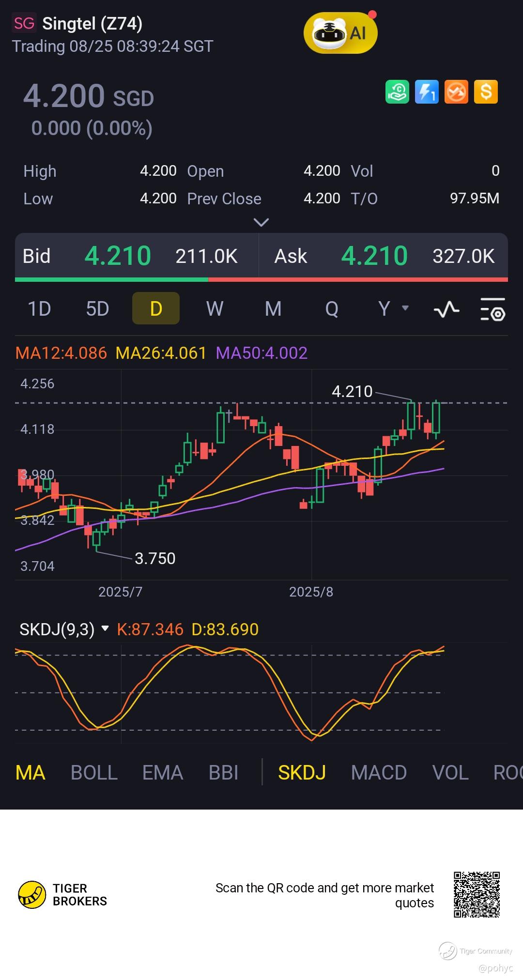Tap the 2025/8 date axis label
The image size is (523, 980).
tap(311, 592)
